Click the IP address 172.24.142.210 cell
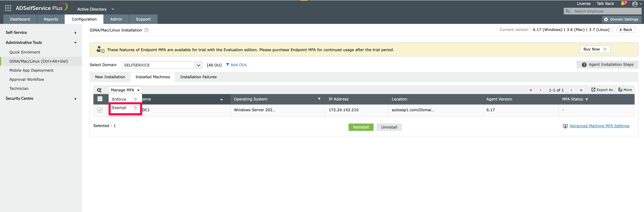The height and width of the screenshot is (212, 644). click(x=356, y=110)
